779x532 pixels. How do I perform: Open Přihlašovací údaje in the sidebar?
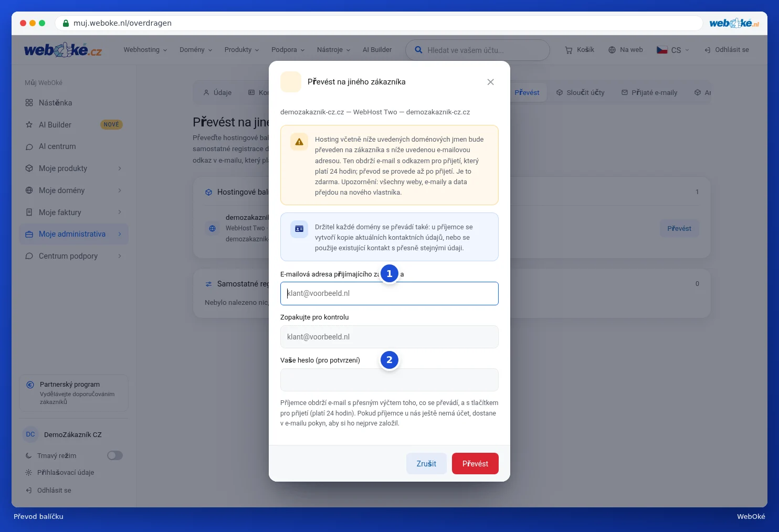coord(66,473)
